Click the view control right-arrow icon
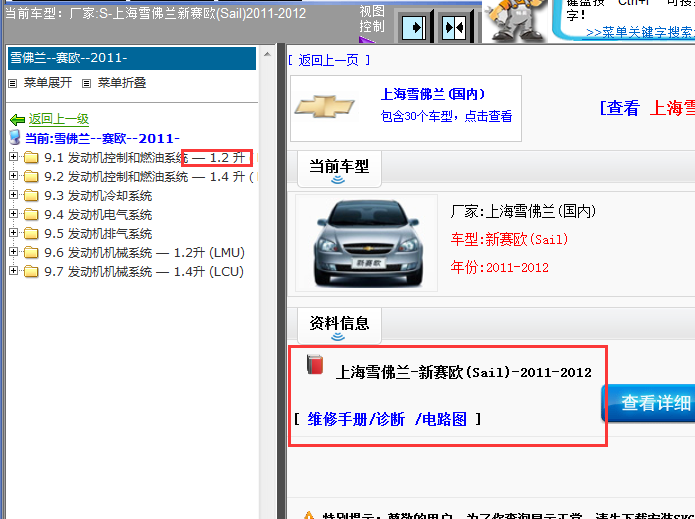Screen dimensions: 695x519 [413, 27]
